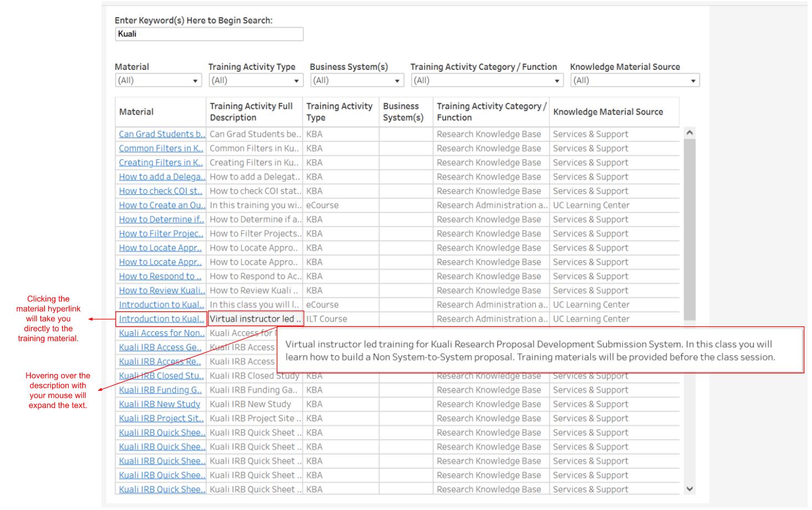Follow the 'How to Determine if..' link
The image size is (812, 510).
(x=161, y=220)
